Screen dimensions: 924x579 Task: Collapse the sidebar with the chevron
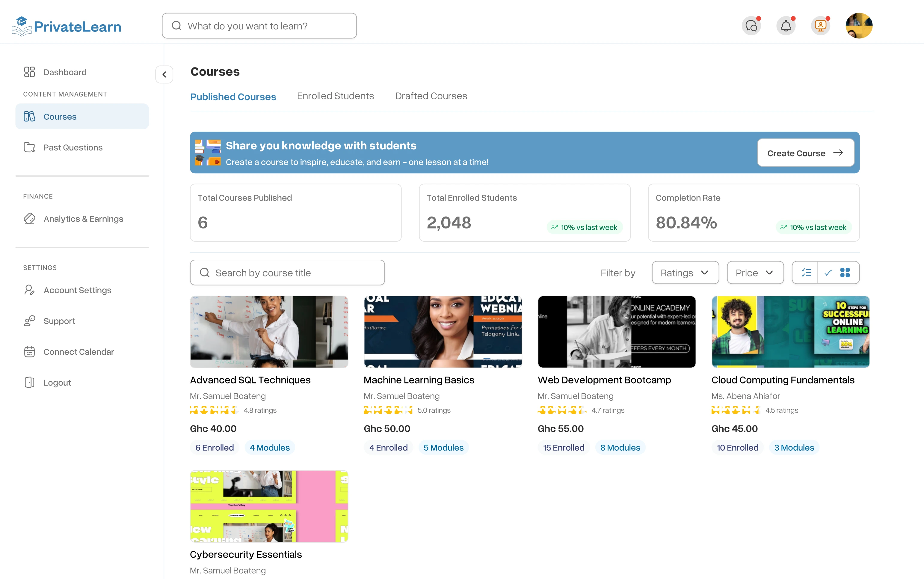point(164,74)
